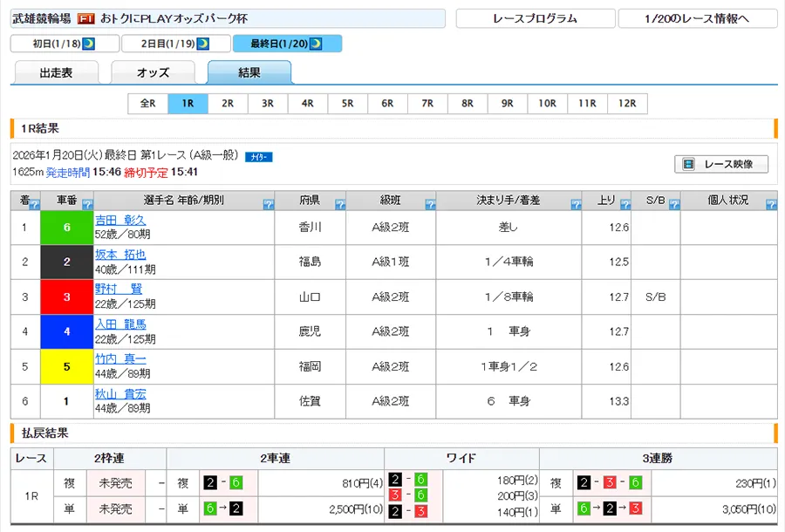Click help icon in 着 column header
Image resolution: width=785 pixels, height=532 pixels.
pos(35,205)
